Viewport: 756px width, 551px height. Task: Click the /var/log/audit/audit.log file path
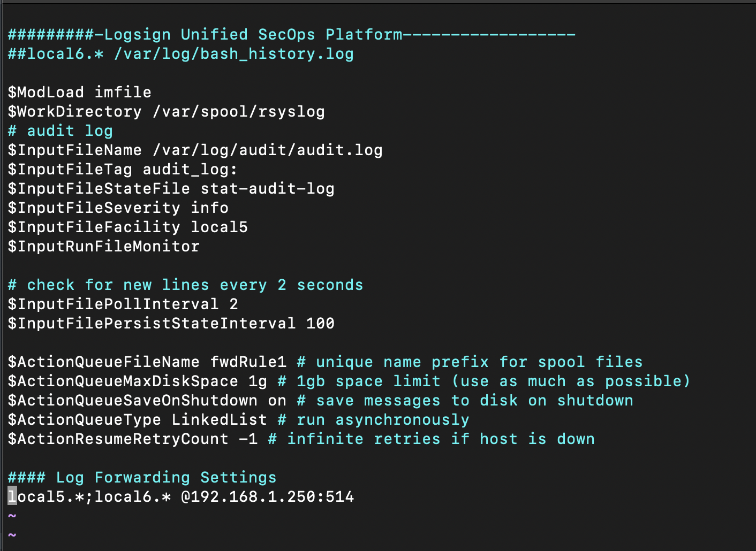click(x=268, y=150)
